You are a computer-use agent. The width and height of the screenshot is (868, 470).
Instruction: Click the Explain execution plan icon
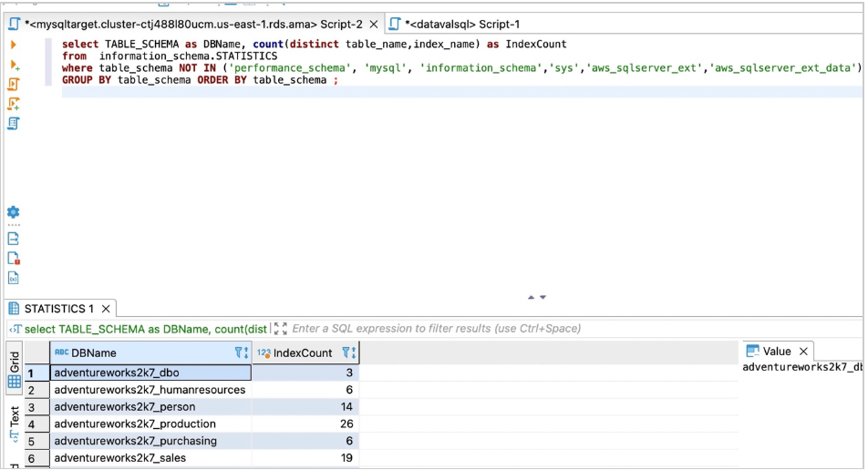[14, 124]
